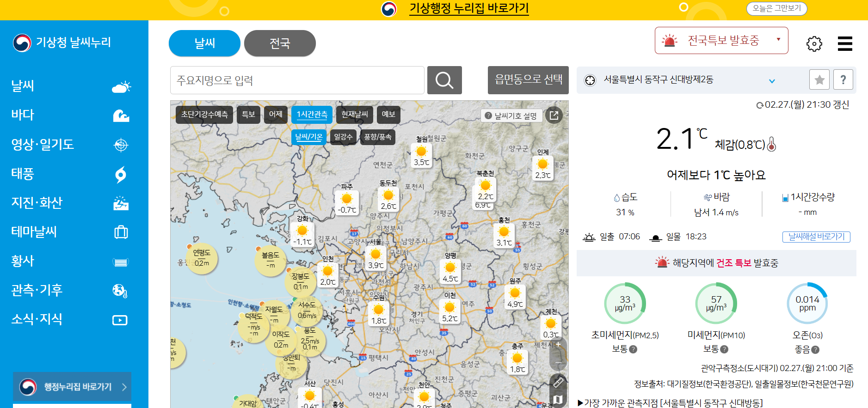Select the 풍향/풍속 sub-layer

378,137
